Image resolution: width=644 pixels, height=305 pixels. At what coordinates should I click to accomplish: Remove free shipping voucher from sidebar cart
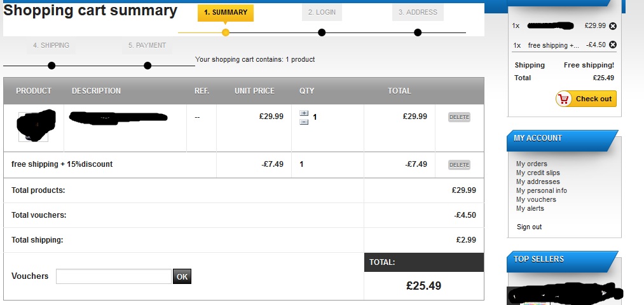pos(612,45)
